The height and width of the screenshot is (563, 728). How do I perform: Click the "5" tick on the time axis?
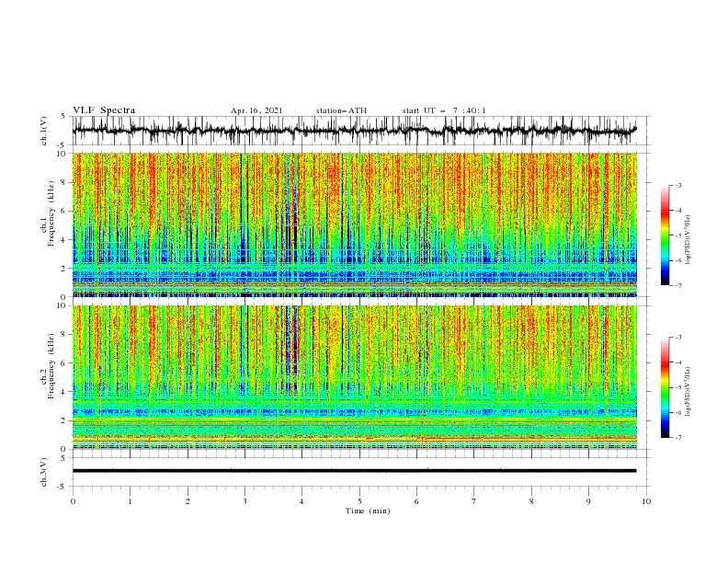[359, 501]
